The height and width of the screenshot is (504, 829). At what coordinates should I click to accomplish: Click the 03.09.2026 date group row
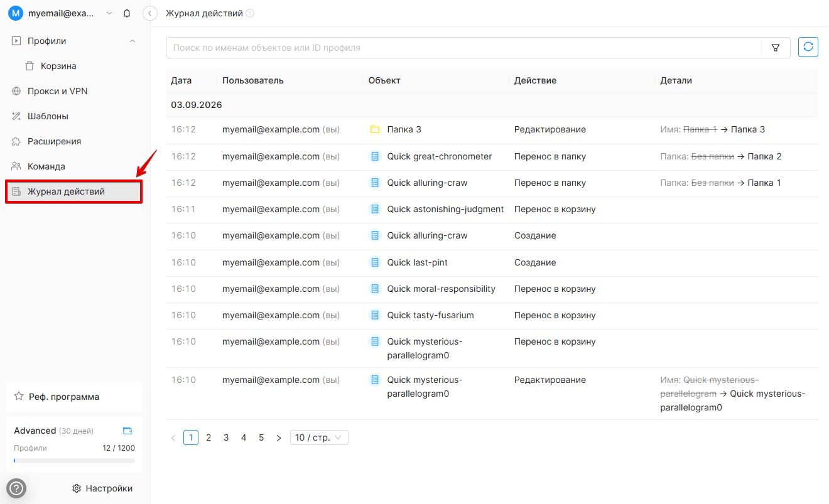[x=492, y=105]
